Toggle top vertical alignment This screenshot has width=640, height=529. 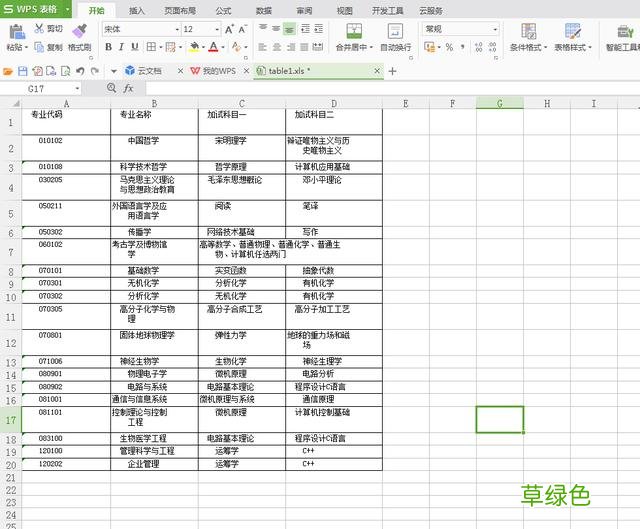[263, 28]
